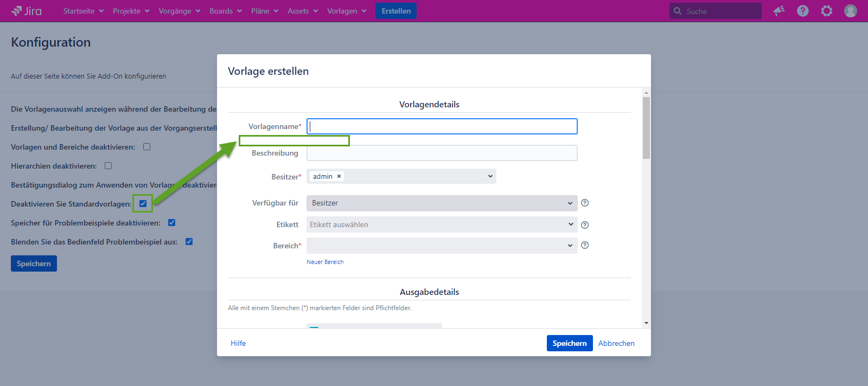
Task: Open the help question mark menu
Action: [803, 11]
